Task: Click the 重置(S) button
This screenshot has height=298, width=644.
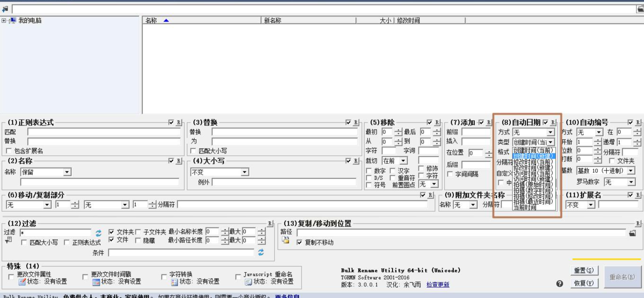Action: pos(584,270)
